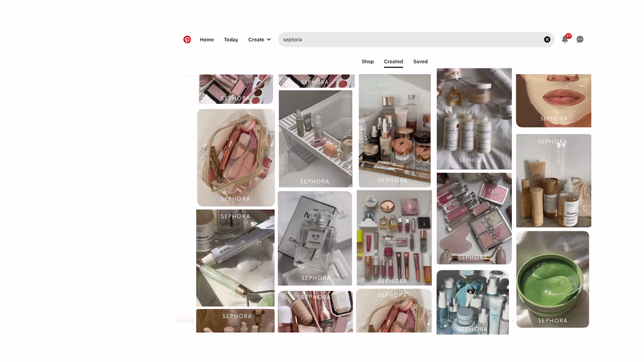Viewport: 644px width, 362px height.
Task: Open the green eye patches jar pin
Action: 553,279
